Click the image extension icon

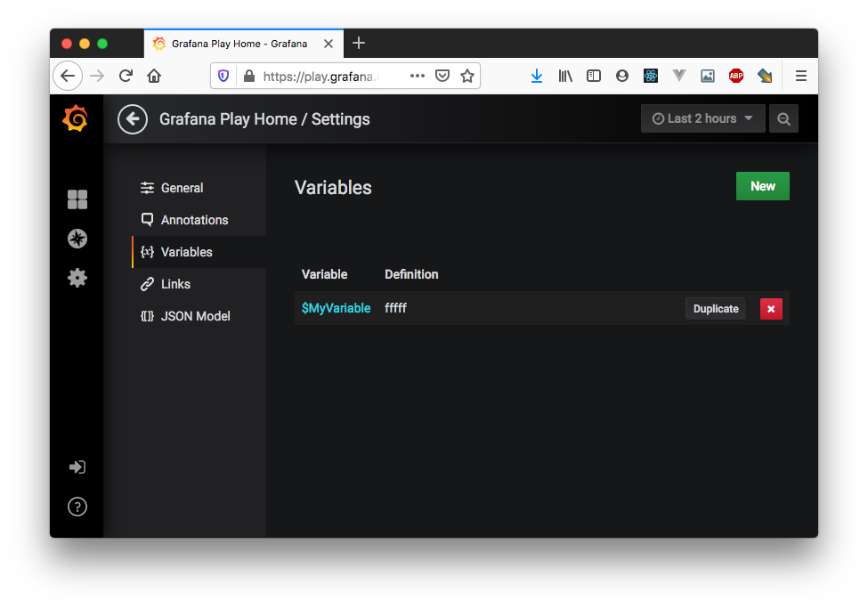pyautogui.click(x=708, y=76)
